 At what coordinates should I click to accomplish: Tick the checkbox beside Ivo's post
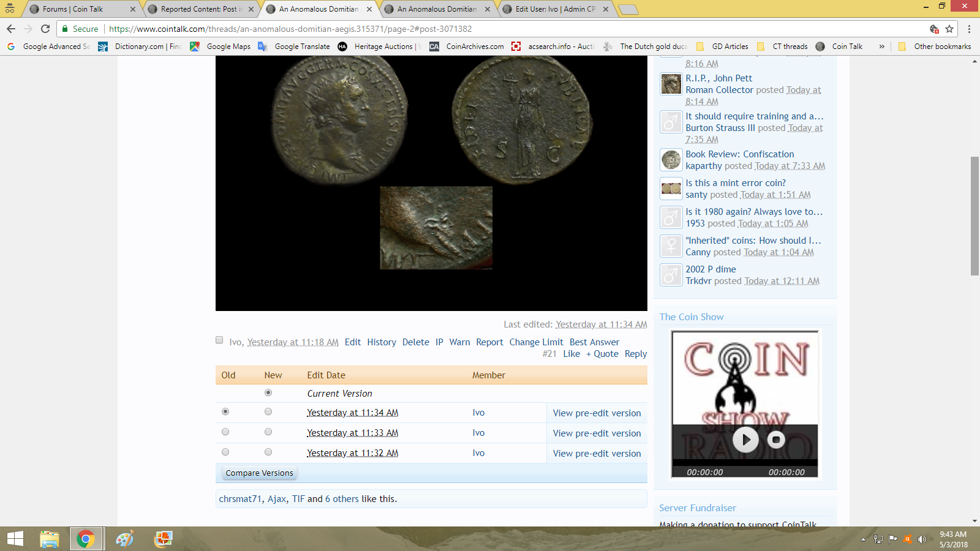(x=219, y=340)
